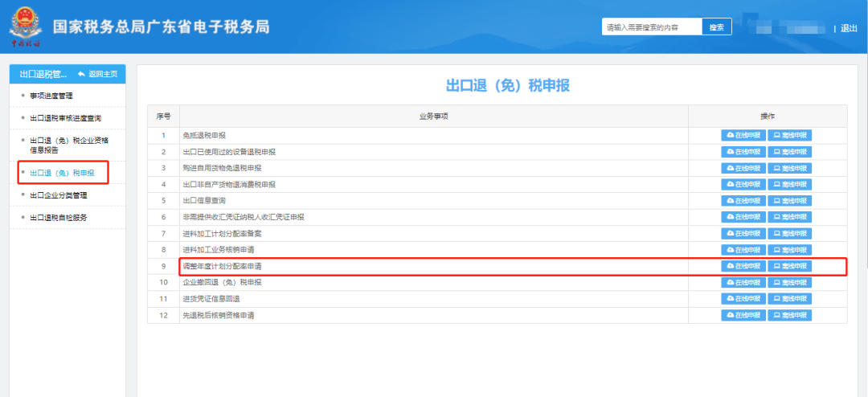Click 在线申报 for 收汇凭证申报 row 6

tap(743, 217)
